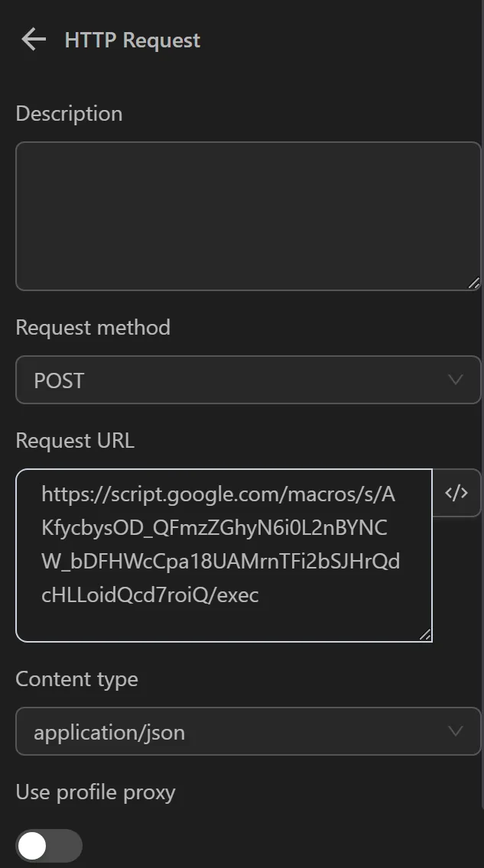The height and width of the screenshot is (868, 484).
Task: Open the variable insertion code editor icon
Action: coord(456,493)
